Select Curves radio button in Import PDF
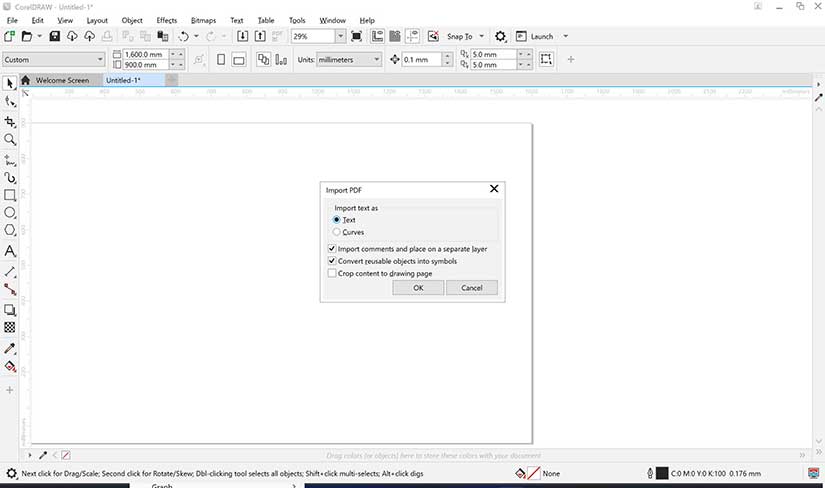The width and height of the screenshot is (825, 488). point(337,232)
